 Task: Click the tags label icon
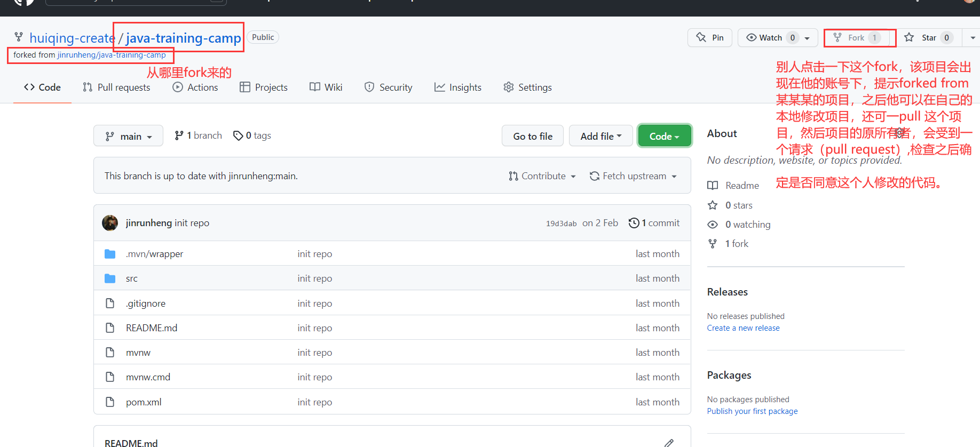(x=238, y=136)
